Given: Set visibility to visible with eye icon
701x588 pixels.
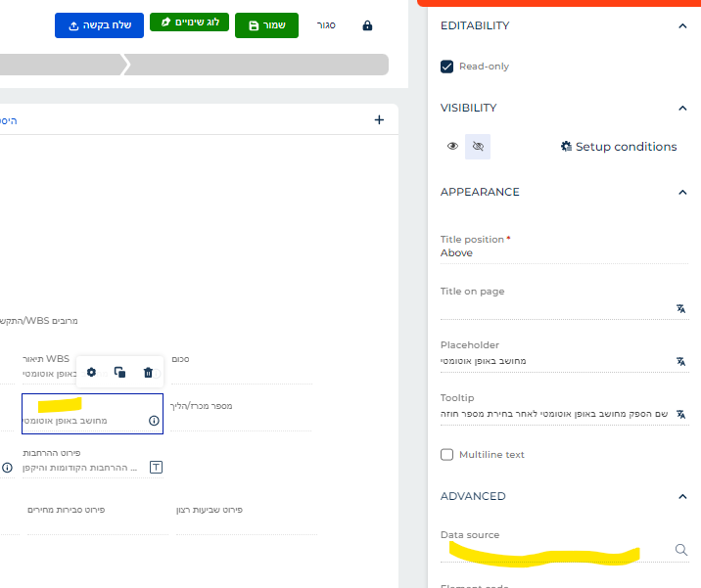Looking at the screenshot, I should (x=452, y=146).
